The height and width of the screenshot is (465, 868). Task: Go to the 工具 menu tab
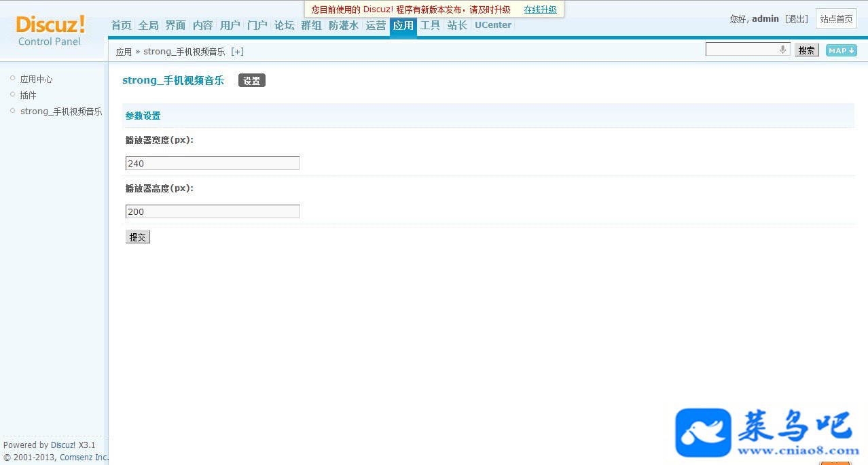pyautogui.click(x=431, y=25)
